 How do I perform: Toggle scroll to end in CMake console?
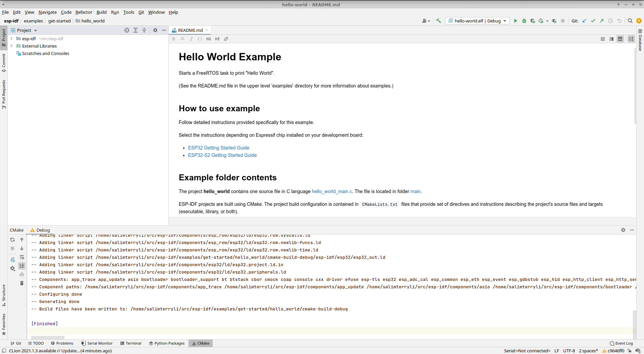(22, 265)
